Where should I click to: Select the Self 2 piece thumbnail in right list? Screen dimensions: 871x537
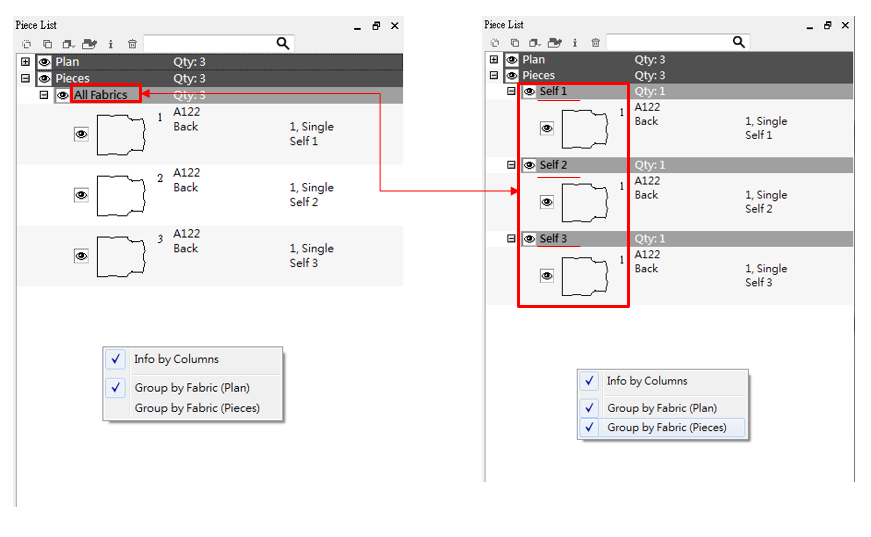point(585,202)
